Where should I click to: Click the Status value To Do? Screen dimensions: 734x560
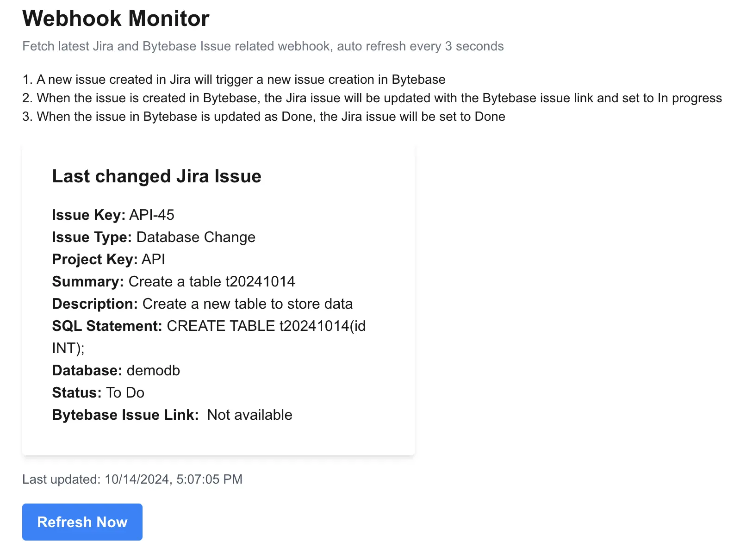pyautogui.click(x=125, y=392)
